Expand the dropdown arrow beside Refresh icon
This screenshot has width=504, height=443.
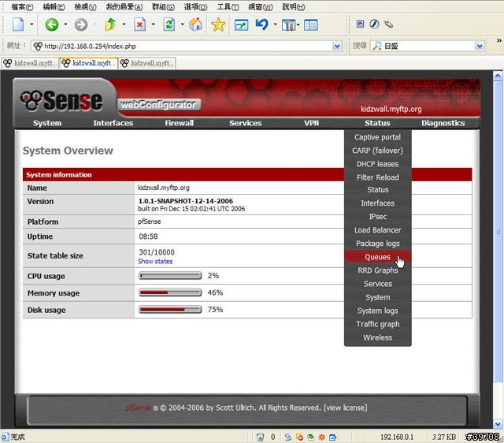coord(182,24)
